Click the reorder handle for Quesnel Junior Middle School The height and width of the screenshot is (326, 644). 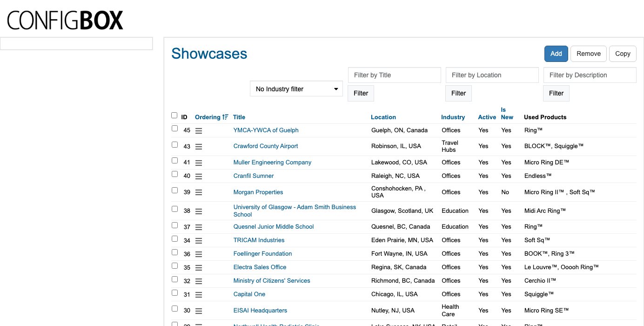(x=199, y=227)
